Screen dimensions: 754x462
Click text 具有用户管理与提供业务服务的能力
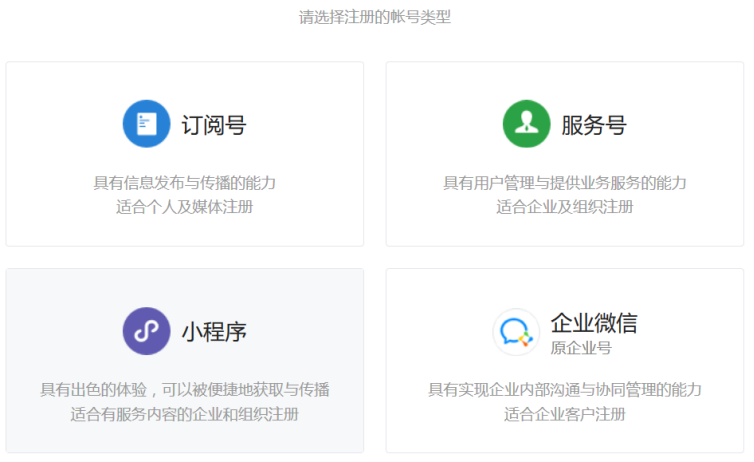565,183
